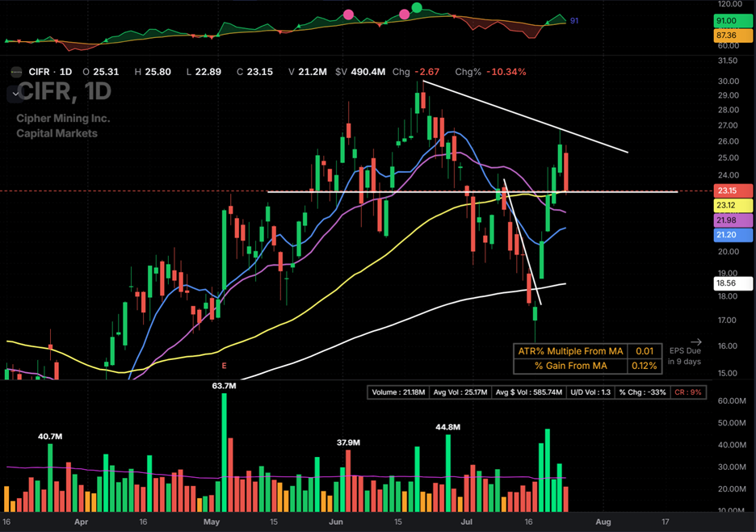Click the CIFR symbol logo icon
Viewport: 756px width, 532px height.
tap(16, 72)
